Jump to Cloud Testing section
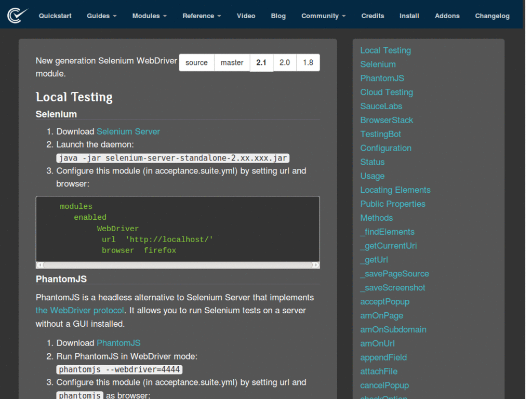532x399 pixels. pyautogui.click(x=387, y=92)
